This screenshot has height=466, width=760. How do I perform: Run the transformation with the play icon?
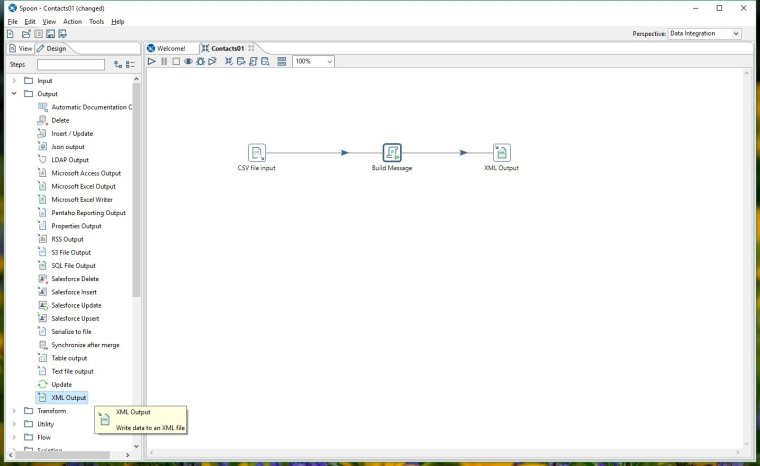[x=152, y=61]
